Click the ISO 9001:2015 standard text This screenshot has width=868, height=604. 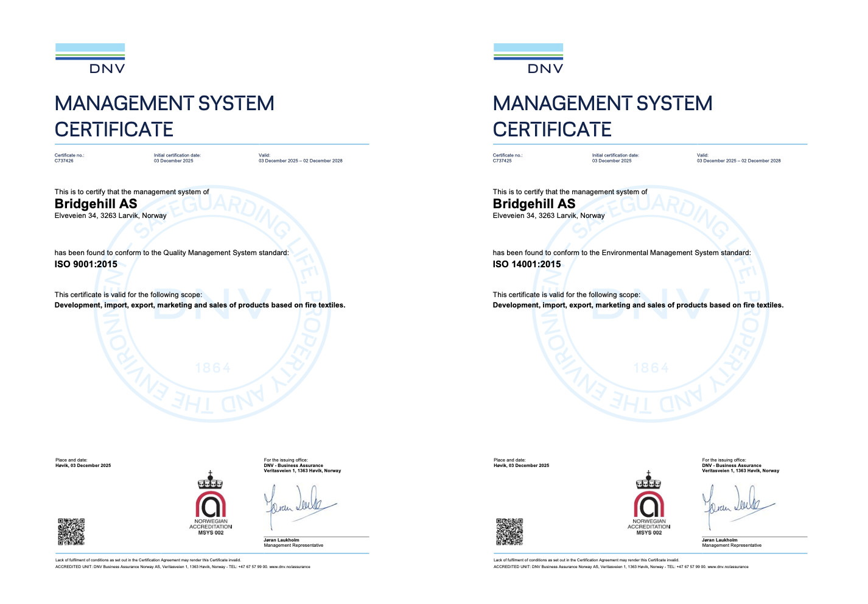86,264
